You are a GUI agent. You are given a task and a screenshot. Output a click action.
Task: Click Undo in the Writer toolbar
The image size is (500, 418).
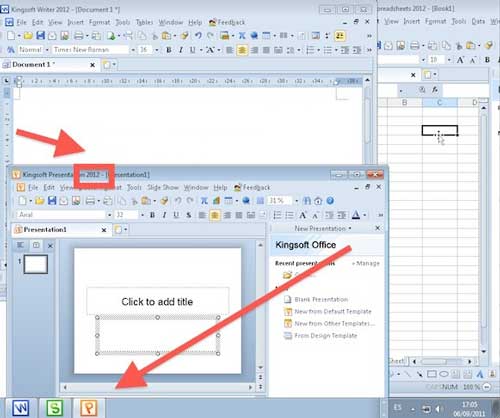click(x=198, y=35)
